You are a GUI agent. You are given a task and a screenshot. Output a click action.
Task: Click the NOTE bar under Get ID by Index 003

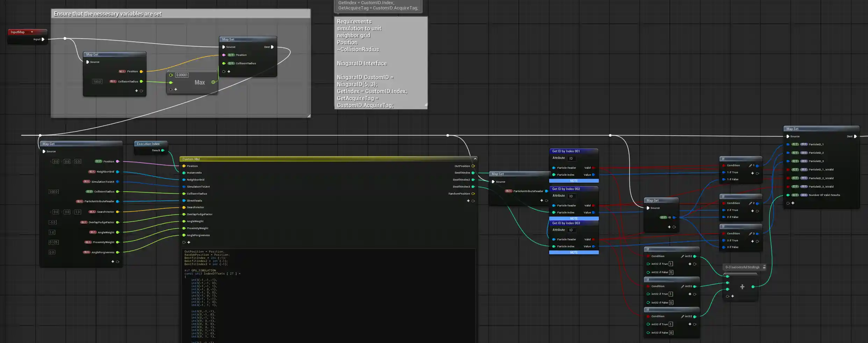574,253
